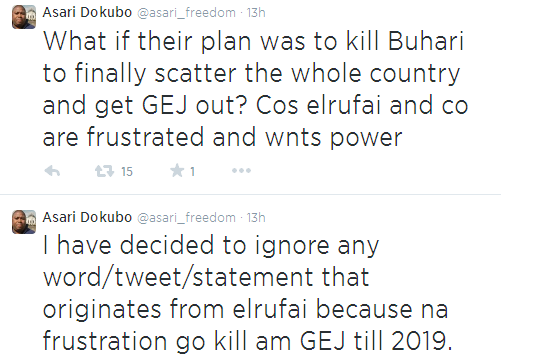Click 'are frustrated and wnts power' line

tap(222, 137)
